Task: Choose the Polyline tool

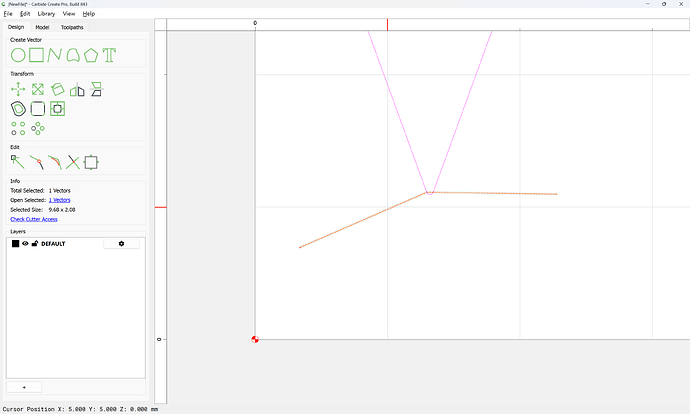Action: coord(55,55)
